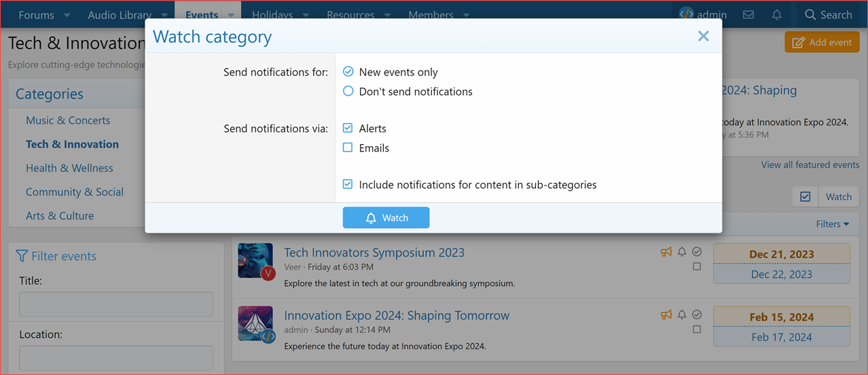Open the Members navigation tab
868x375 pixels.
431,15
